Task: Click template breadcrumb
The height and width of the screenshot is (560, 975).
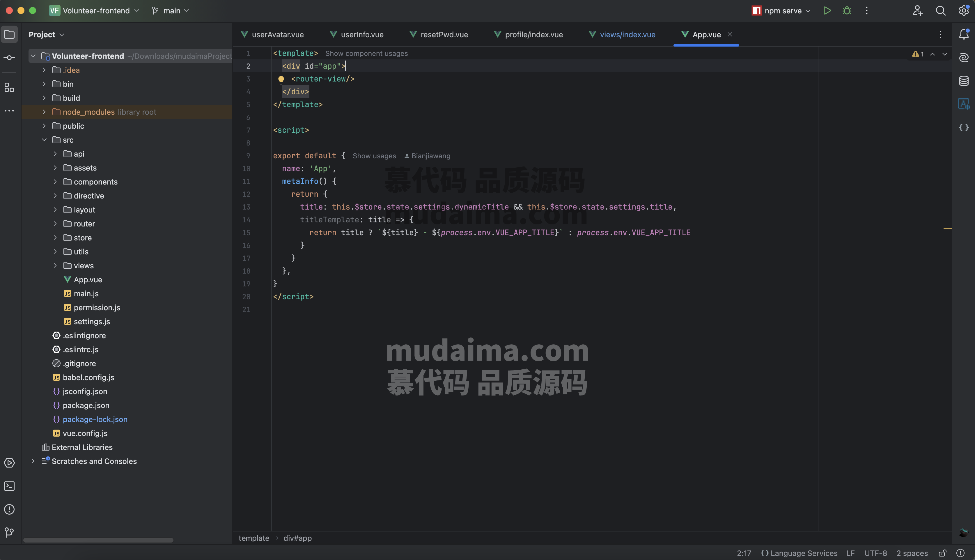Action: 254,538
